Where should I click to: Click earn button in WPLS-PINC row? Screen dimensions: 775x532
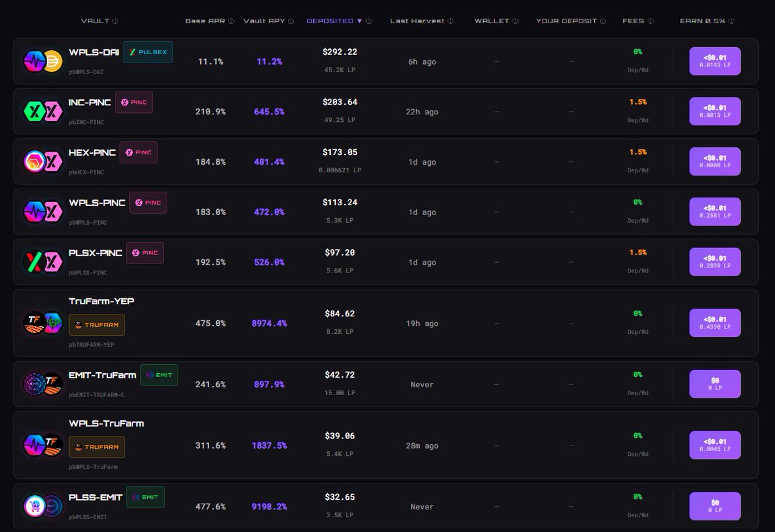click(715, 212)
